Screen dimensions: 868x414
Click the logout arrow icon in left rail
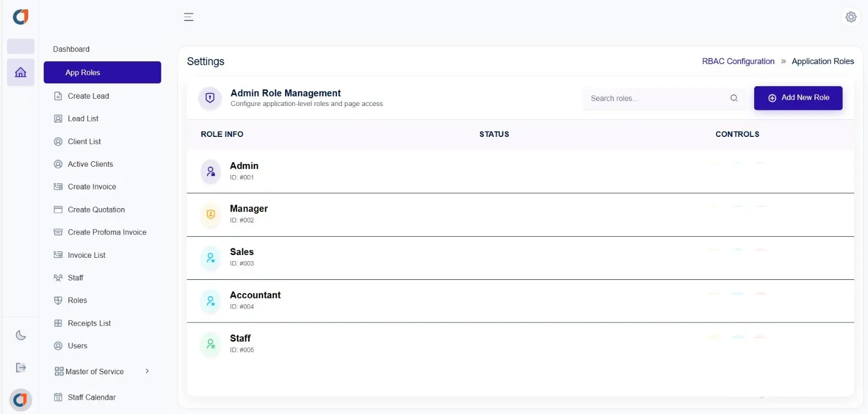coord(20,368)
